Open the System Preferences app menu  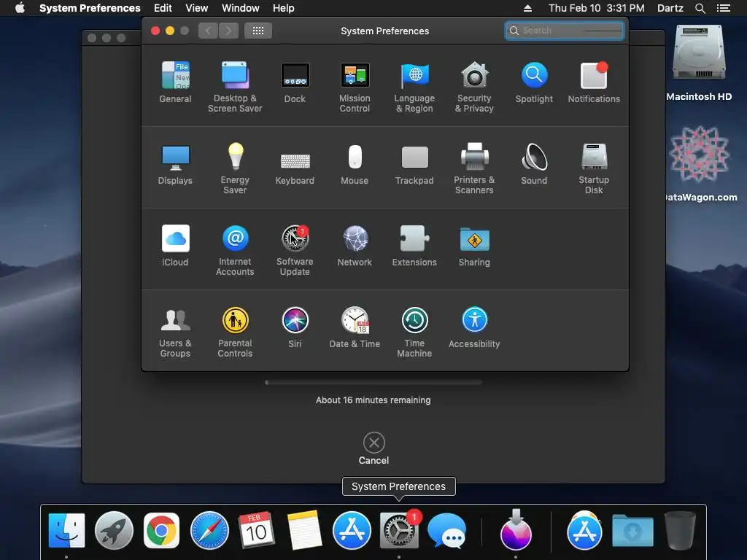point(90,8)
